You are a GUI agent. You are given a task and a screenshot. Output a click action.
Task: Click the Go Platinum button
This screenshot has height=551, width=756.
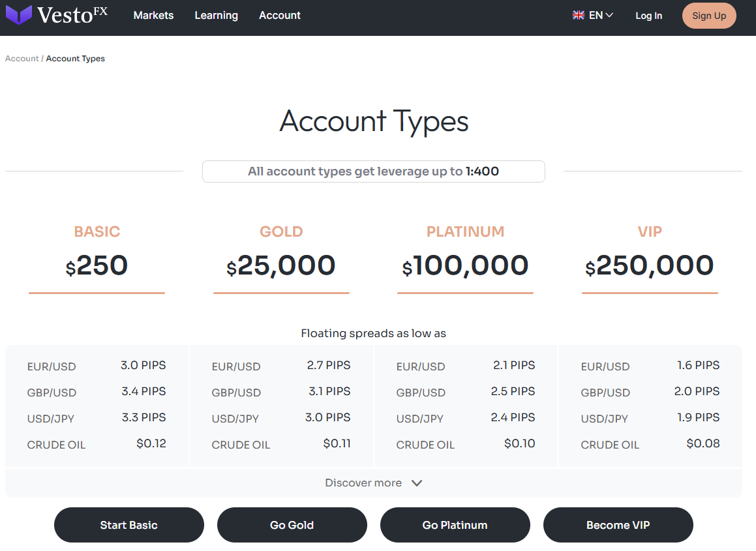click(455, 525)
